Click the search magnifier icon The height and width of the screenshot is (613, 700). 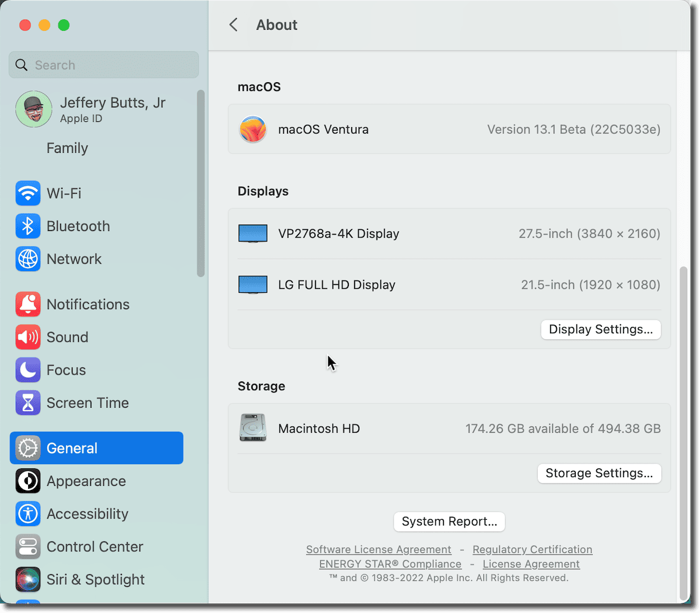coord(22,65)
